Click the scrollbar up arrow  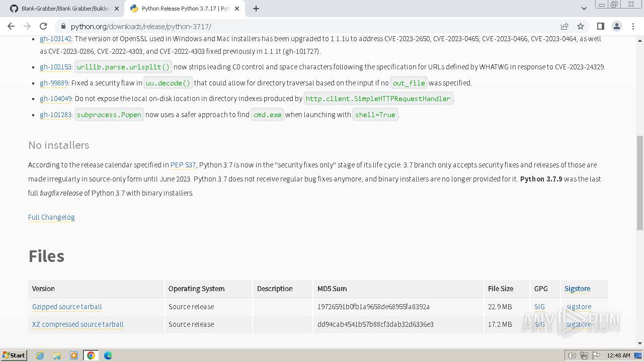click(x=639, y=40)
